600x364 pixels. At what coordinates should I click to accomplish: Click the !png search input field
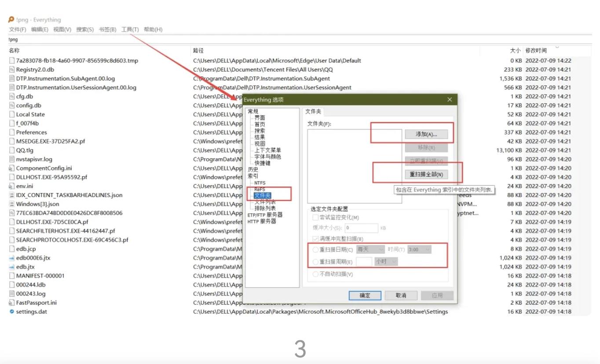point(300,40)
